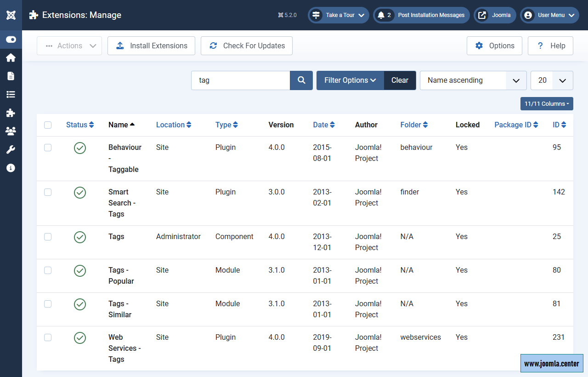Click enabled status icon for Web Services - Tags

pos(80,337)
